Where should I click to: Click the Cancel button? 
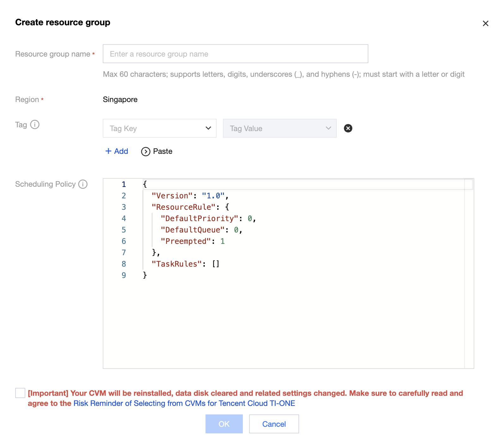[x=274, y=424]
